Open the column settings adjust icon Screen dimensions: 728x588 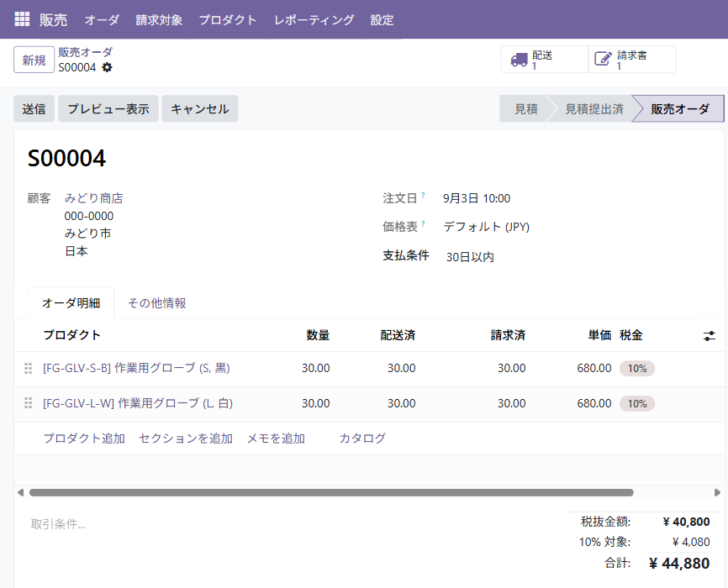tap(709, 335)
